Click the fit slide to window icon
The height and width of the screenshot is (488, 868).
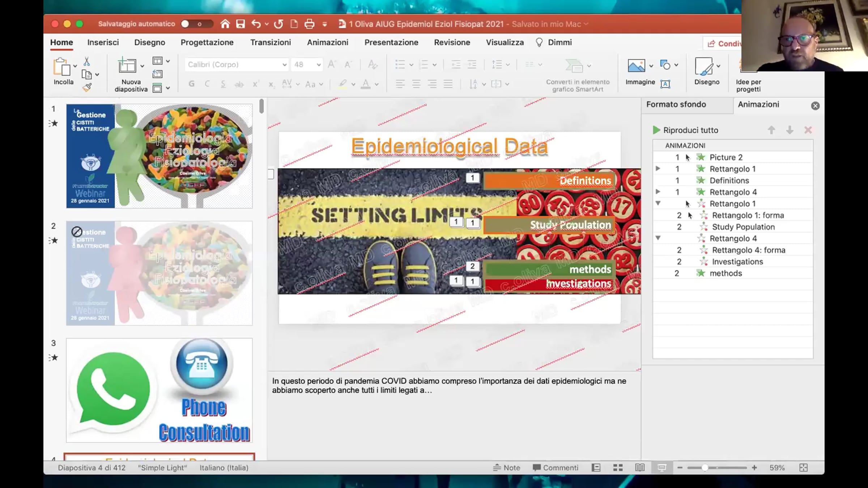(803, 468)
